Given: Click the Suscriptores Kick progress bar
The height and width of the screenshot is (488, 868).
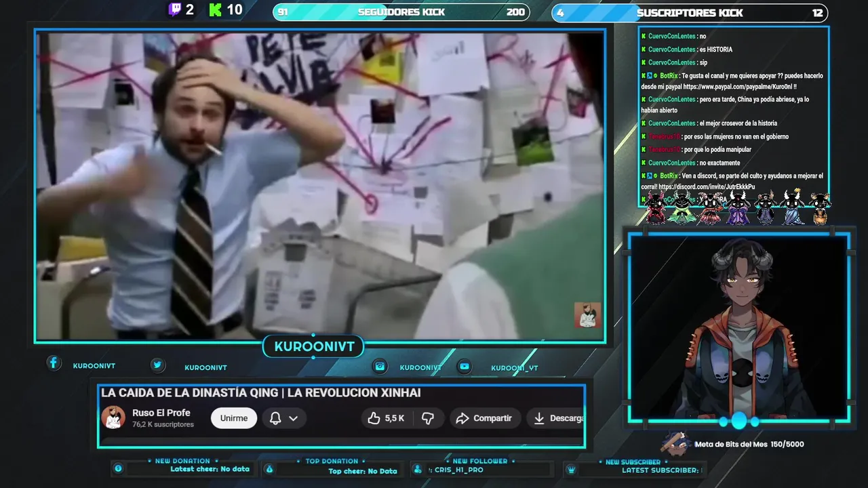Looking at the screenshot, I should coord(690,12).
